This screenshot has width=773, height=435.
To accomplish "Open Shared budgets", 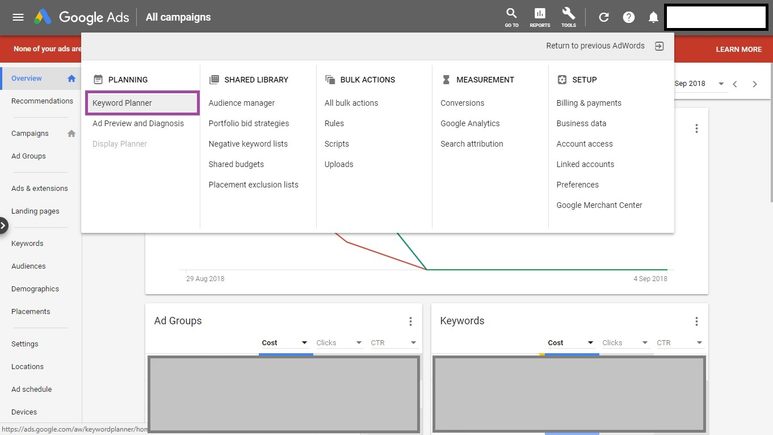I will [236, 164].
